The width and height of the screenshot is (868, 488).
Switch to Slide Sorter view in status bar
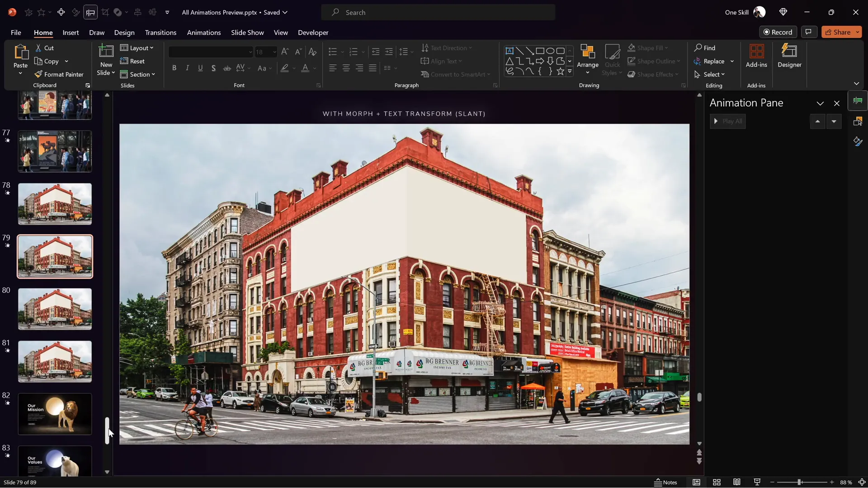[717, 482]
